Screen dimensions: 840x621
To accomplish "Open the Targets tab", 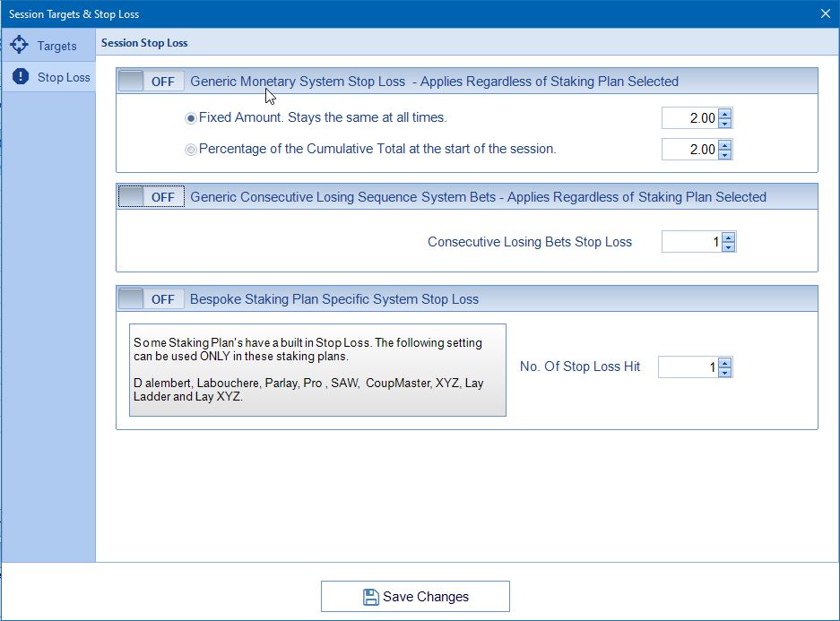I will pyautogui.click(x=48, y=46).
